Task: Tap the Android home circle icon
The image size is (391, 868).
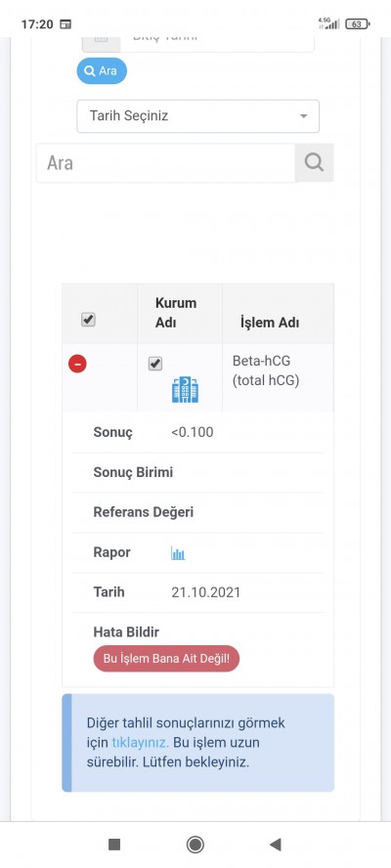Action: point(195,845)
